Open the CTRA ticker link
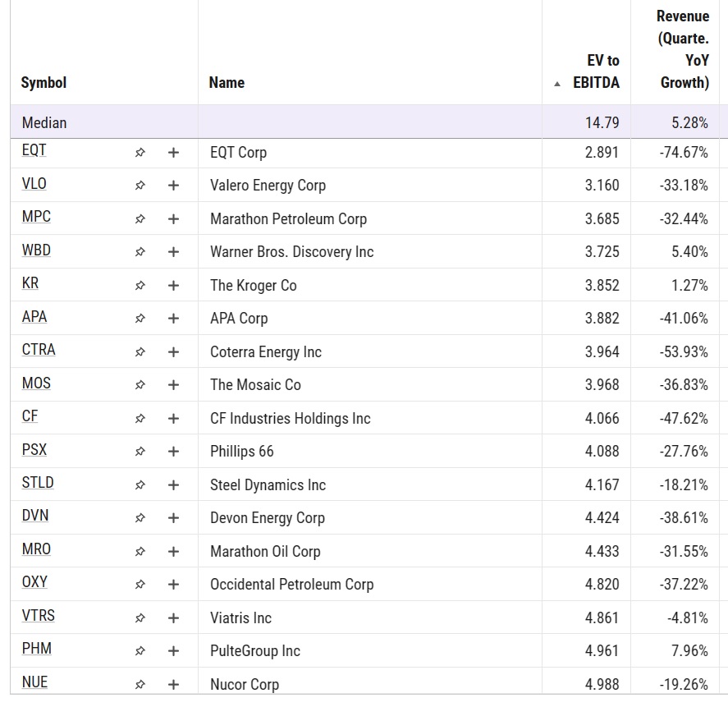 (39, 350)
